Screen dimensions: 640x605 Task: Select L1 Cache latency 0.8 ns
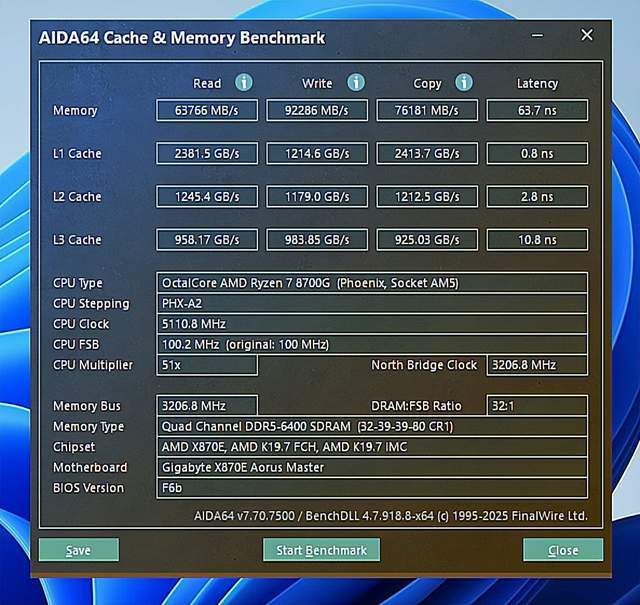coord(537,153)
